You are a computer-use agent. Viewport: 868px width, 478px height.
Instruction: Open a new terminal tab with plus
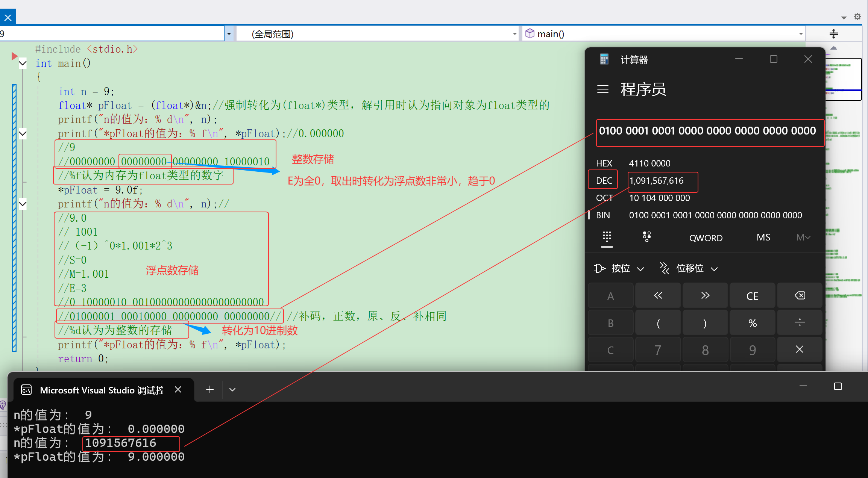tap(210, 390)
